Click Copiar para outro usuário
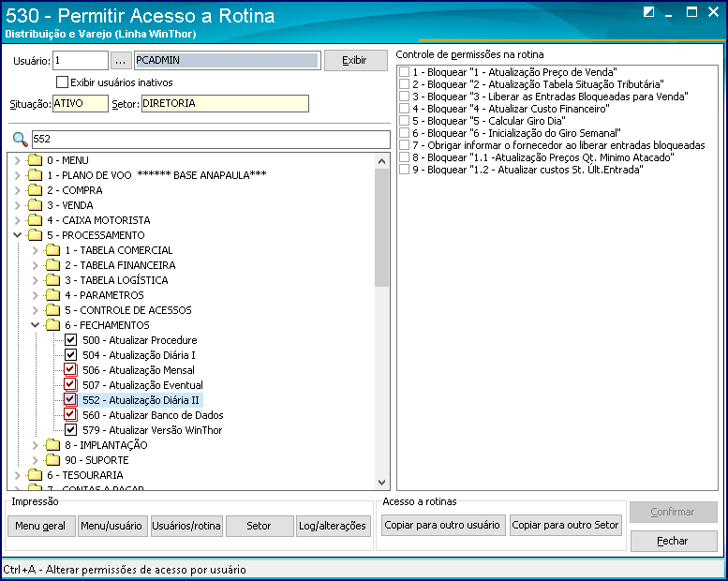This screenshot has height=581, width=728. pyautogui.click(x=442, y=525)
